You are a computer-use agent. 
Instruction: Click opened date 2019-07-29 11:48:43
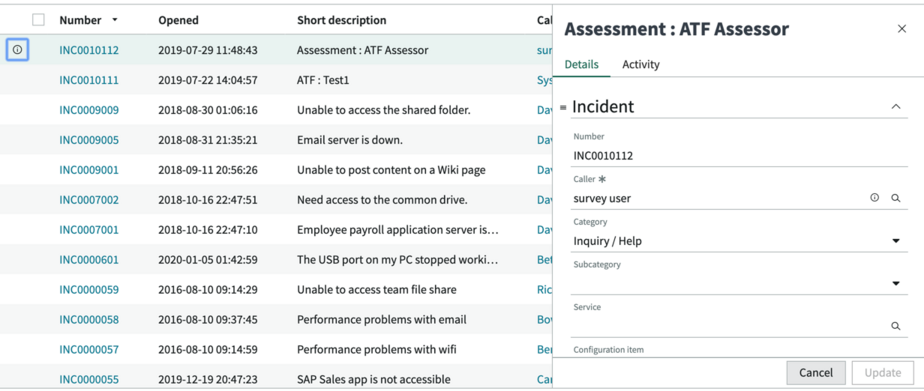point(207,50)
